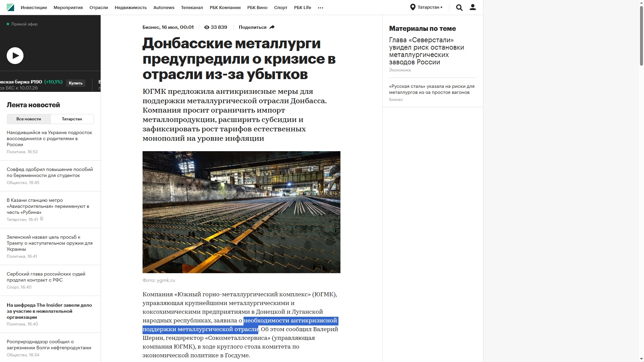The height and width of the screenshot is (362, 644).
Task: Open the Мероприятия menu item
Action: pos(68,7)
